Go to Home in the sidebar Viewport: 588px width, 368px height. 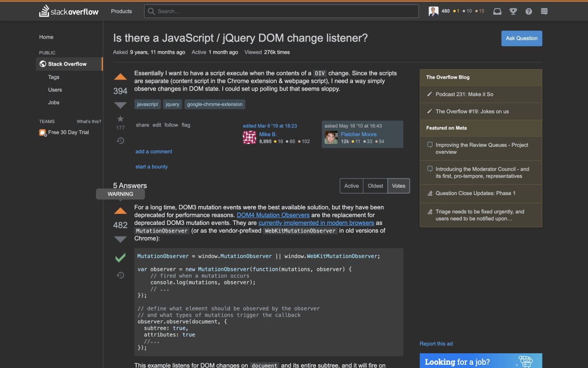coord(46,37)
